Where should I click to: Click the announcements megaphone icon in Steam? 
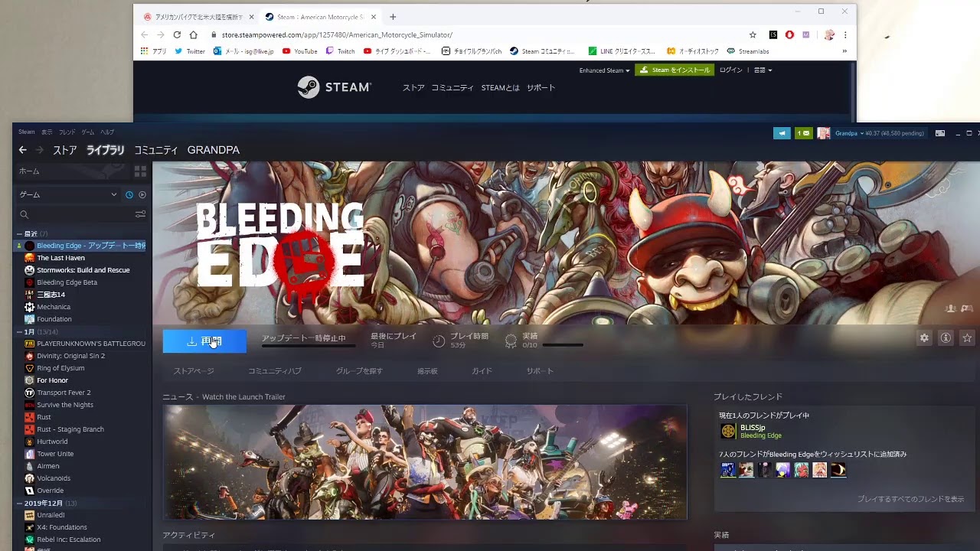point(782,133)
